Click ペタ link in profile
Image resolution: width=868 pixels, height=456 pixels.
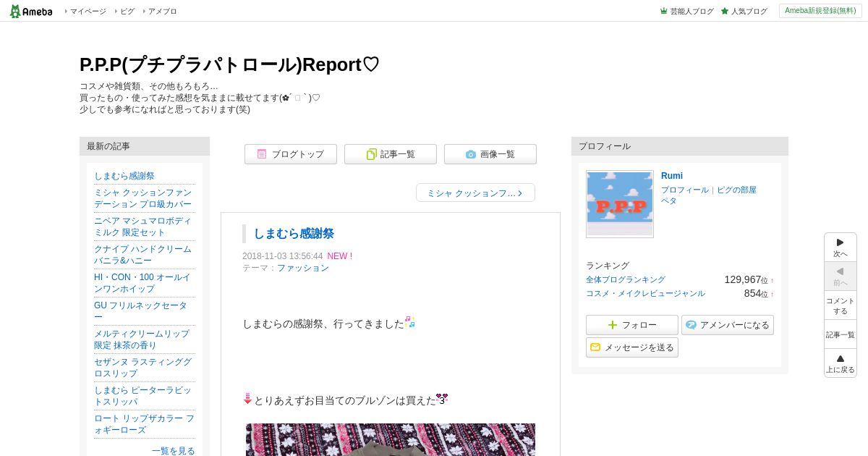[669, 200]
